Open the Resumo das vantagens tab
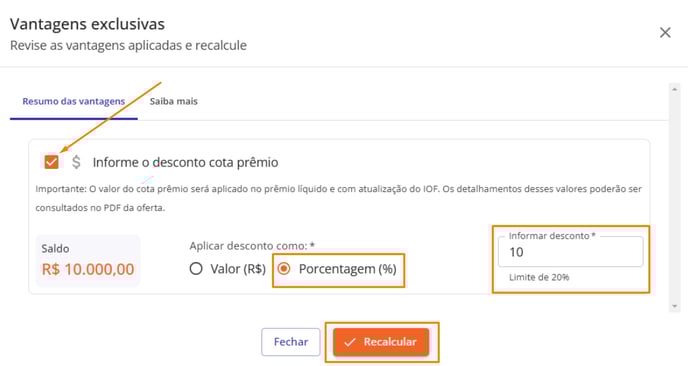 pyautogui.click(x=74, y=101)
